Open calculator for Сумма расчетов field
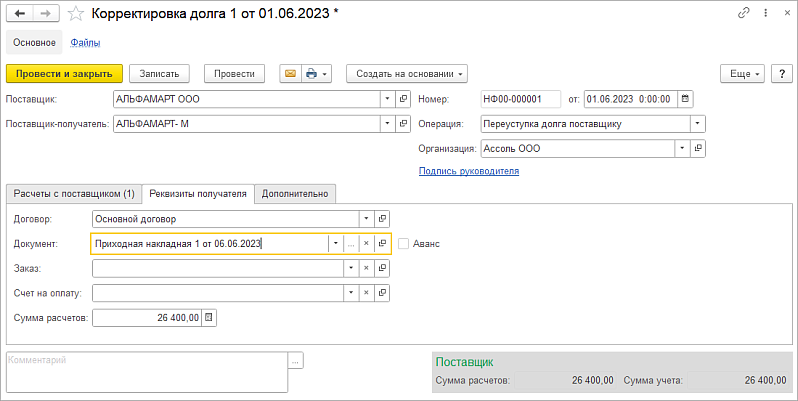 209,318
